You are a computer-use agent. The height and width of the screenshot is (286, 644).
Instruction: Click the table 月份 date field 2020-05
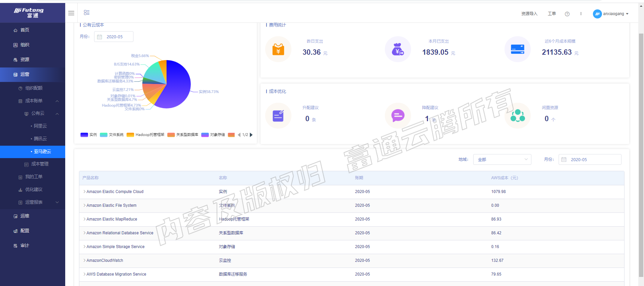pos(590,159)
